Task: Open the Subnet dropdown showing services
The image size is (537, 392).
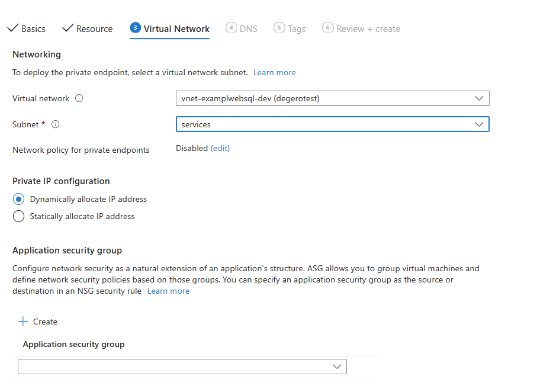Action: tap(332, 125)
